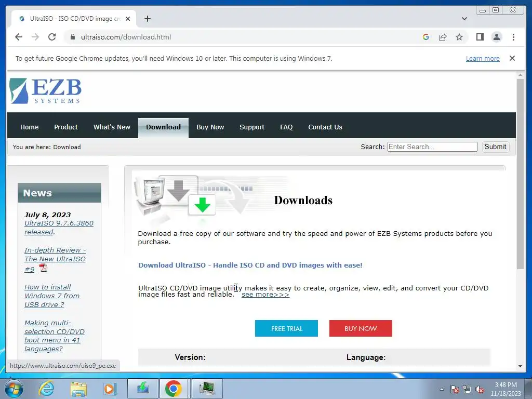Share this page icon

pos(443,37)
